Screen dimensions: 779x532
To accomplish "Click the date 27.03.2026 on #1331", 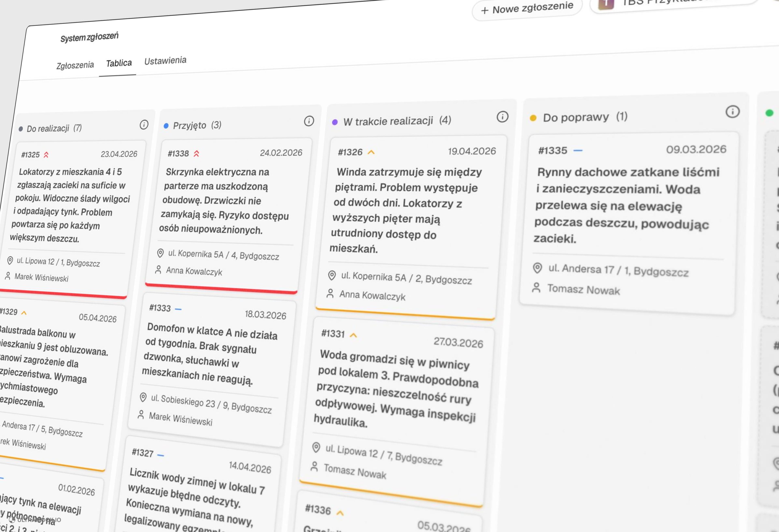I will click(x=458, y=342).
